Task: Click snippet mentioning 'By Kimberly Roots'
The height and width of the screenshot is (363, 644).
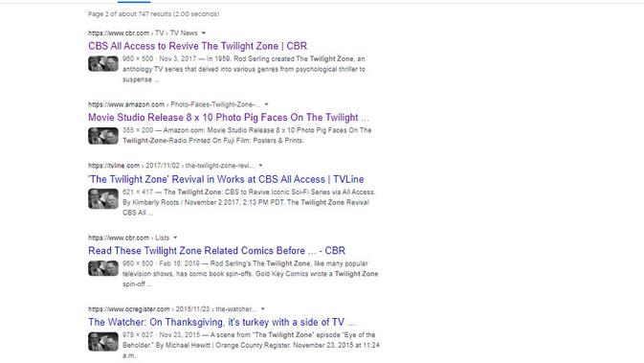Action: point(249,202)
